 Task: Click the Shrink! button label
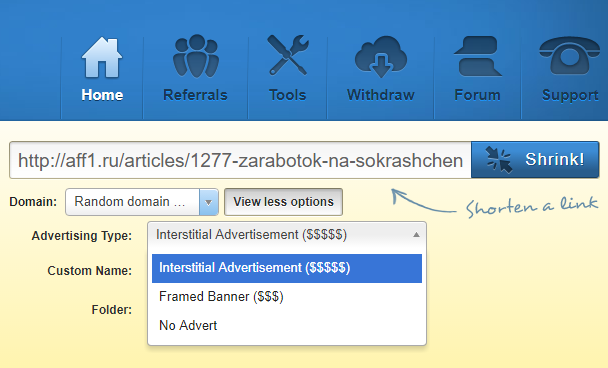point(554,159)
